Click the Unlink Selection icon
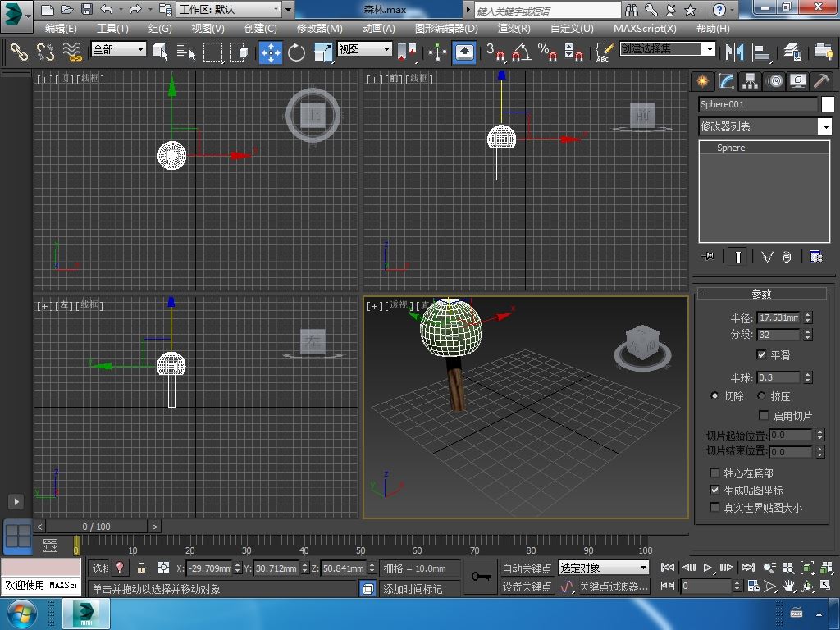The image size is (840, 630). tap(46, 52)
